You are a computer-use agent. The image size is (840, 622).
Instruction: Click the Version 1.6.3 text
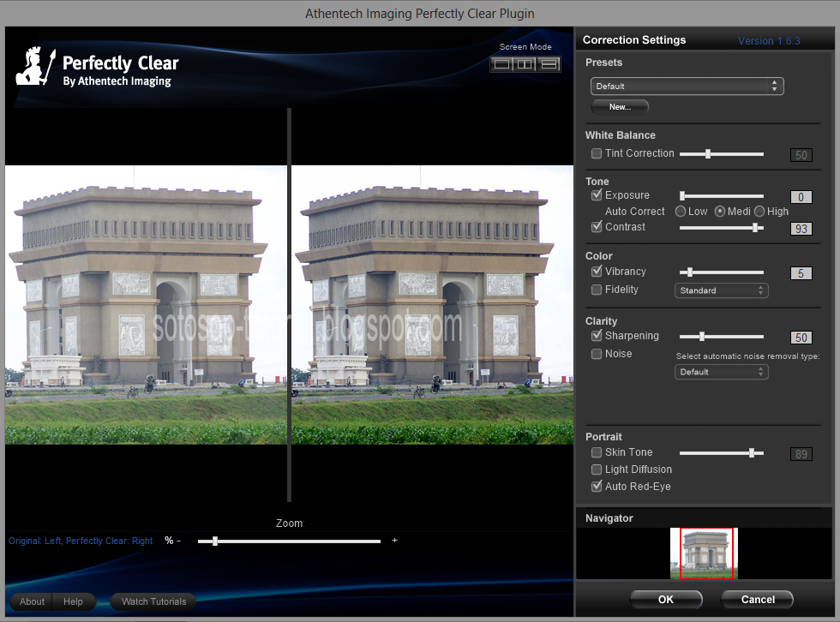(x=769, y=40)
